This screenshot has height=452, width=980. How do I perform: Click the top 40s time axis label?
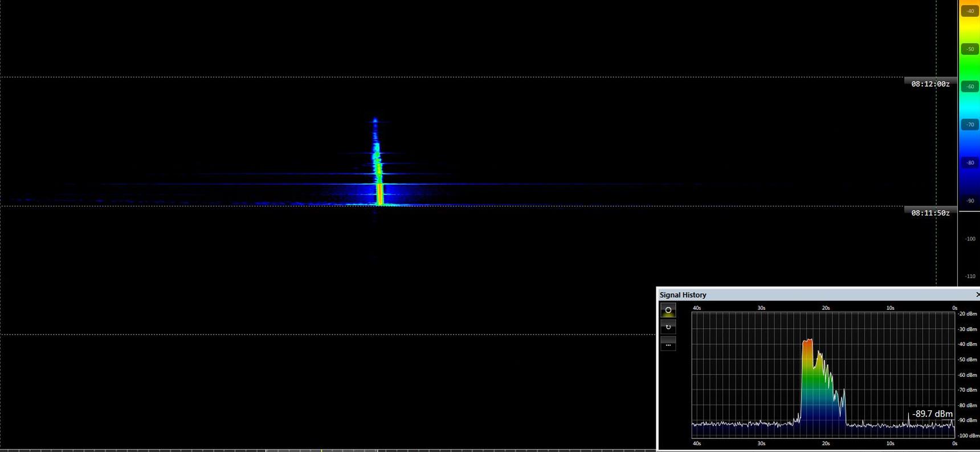697,308
